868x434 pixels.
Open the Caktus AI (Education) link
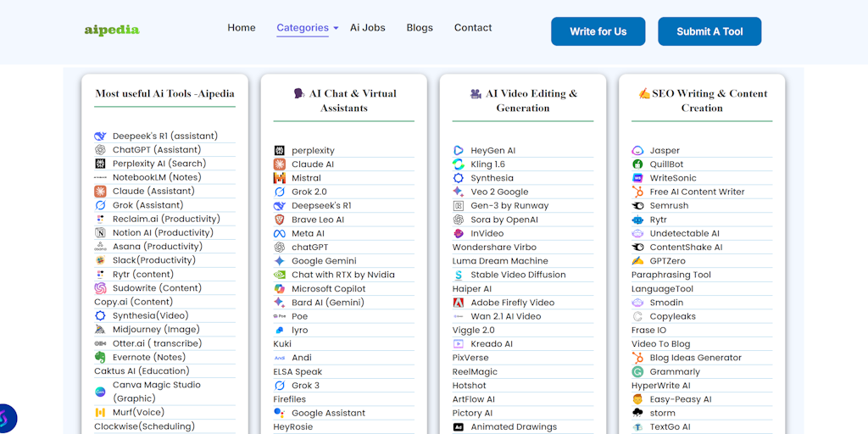pyautogui.click(x=142, y=371)
